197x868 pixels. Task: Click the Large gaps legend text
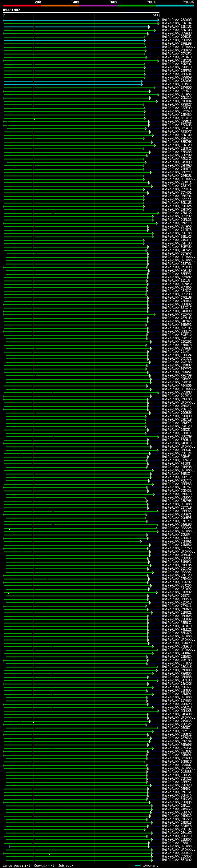pyautogui.click(x=38, y=865)
